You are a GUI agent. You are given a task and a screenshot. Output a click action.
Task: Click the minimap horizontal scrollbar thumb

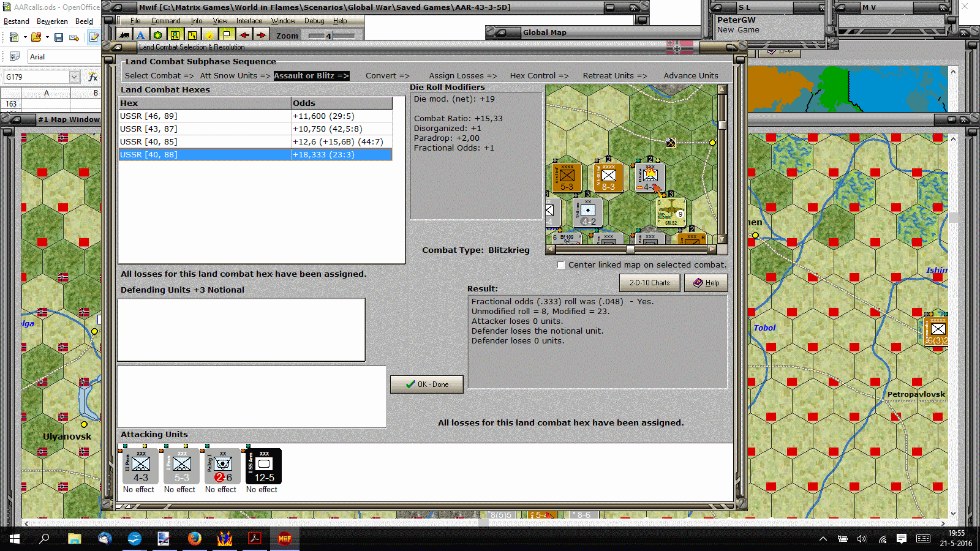point(630,250)
